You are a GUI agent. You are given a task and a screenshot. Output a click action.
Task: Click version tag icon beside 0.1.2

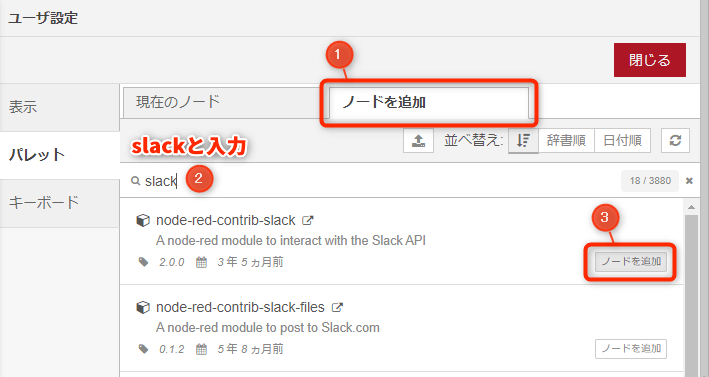click(143, 349)
